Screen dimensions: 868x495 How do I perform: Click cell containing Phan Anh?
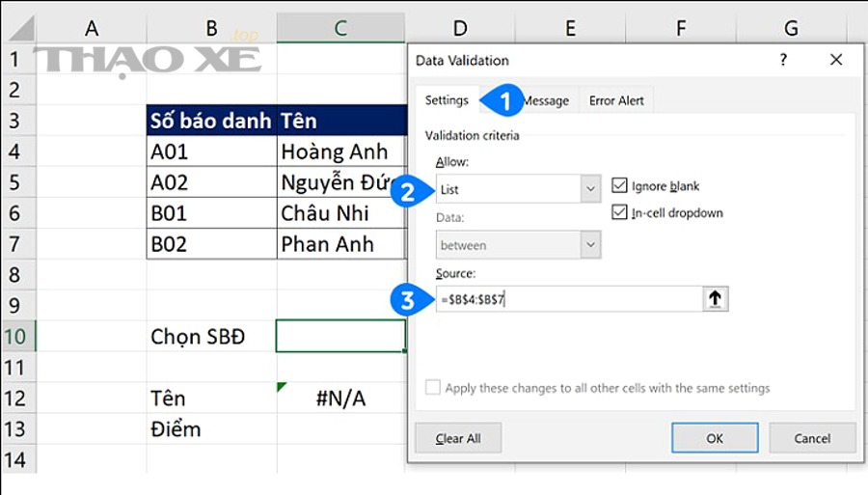(x=341, y=243)
